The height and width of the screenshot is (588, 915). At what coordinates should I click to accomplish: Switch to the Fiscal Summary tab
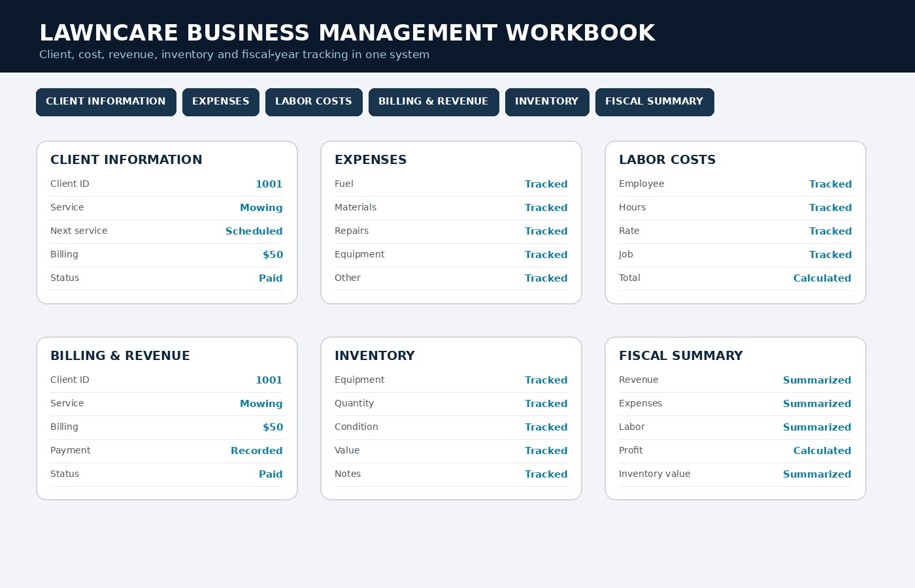pos(655,102)
